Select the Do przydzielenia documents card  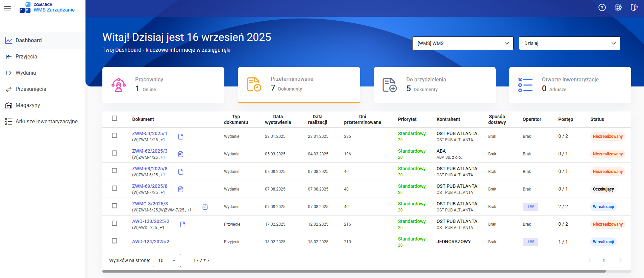434,85
